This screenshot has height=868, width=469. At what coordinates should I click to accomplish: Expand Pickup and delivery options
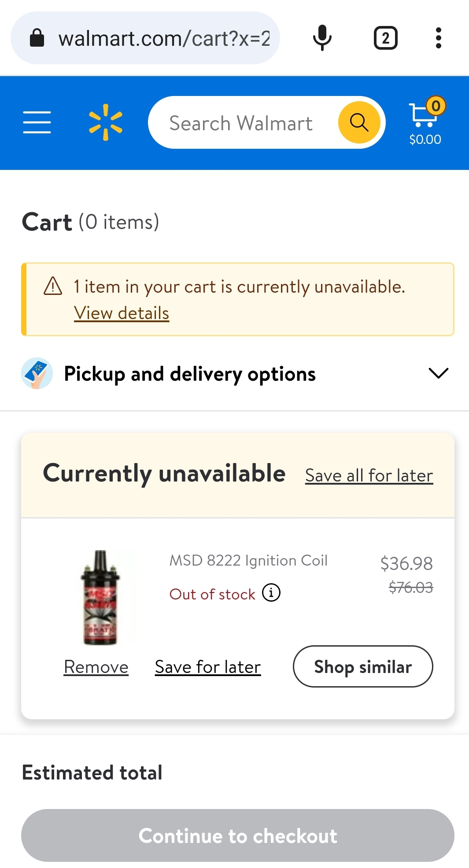[x=438, y=373]
